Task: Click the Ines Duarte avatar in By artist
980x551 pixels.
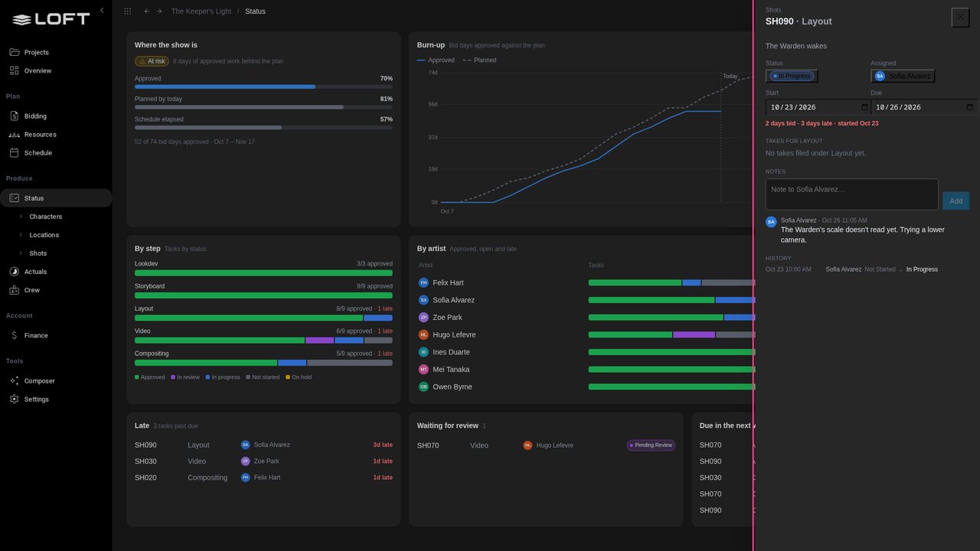Action: 423,352
